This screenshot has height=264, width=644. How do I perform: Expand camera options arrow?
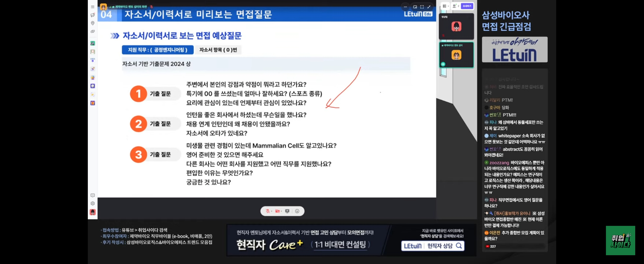pyautogui.click(x=281, y=211)
